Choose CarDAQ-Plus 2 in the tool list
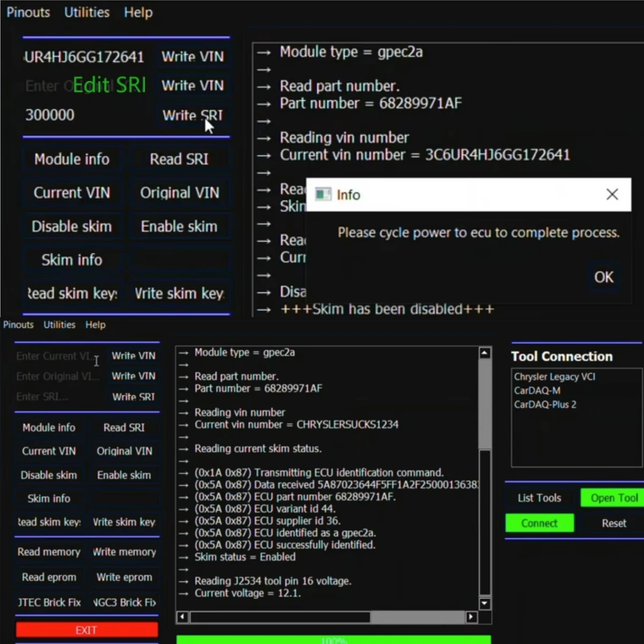This screenshot has width=644, height=644. coord(545,404)
